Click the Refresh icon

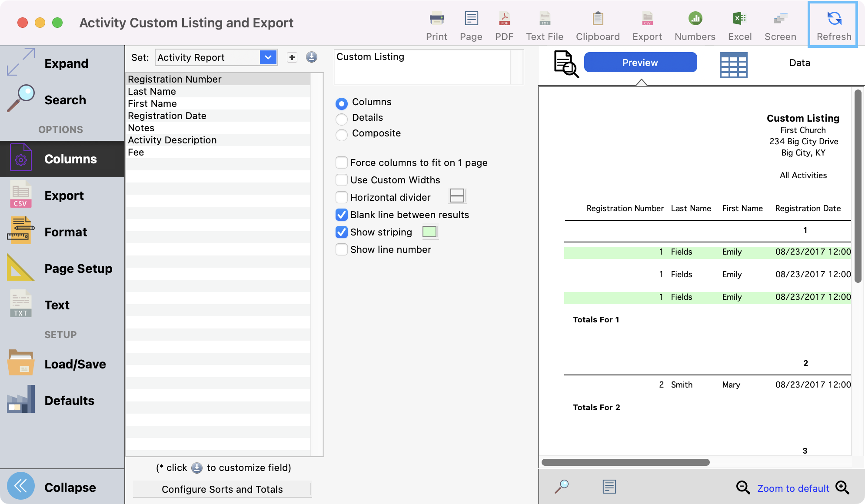[x=833, y=19]
